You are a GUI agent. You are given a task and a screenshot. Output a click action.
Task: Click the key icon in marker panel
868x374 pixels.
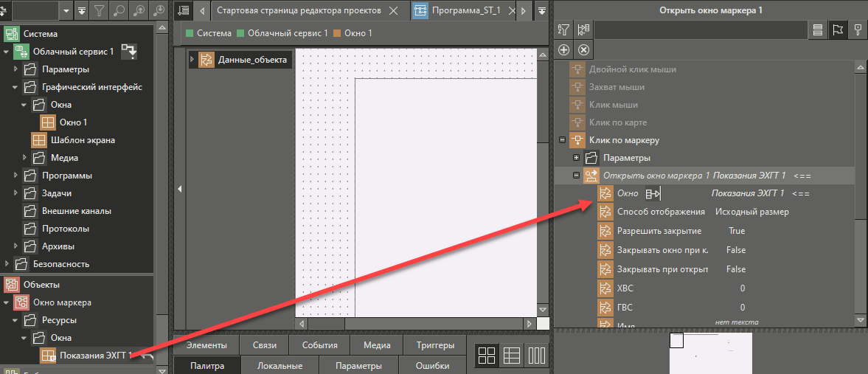coord(857,30)
